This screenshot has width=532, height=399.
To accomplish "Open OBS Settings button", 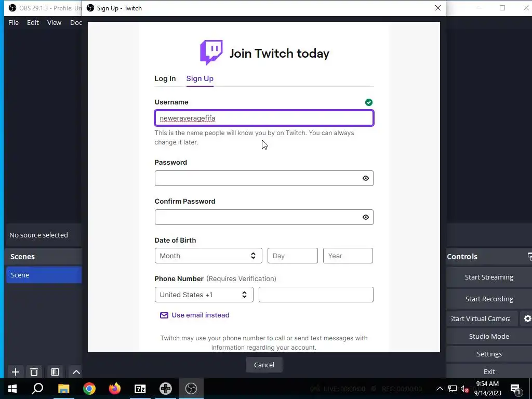I will coord(489,354).
